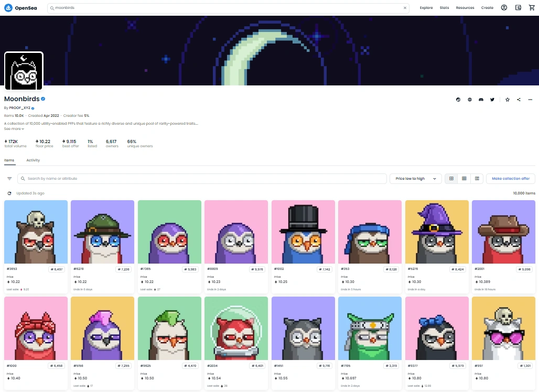The image size is (539, 392).
Task: Toggle the filter sidebar icon
Action: pyautogui.click(x=9, y=179)
